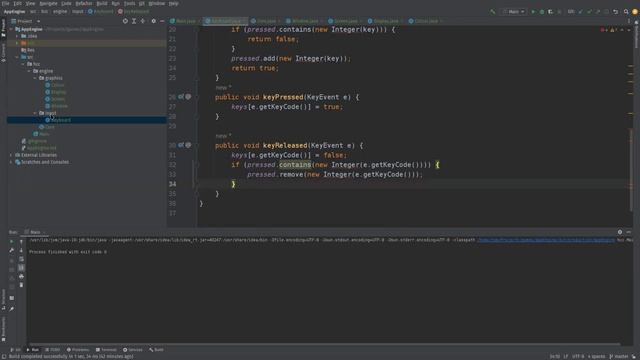Image resolution: width=640 pixels, height=360 pixels.
Task: Click the Git commit checkmark icon
Action: pos(589,12)
